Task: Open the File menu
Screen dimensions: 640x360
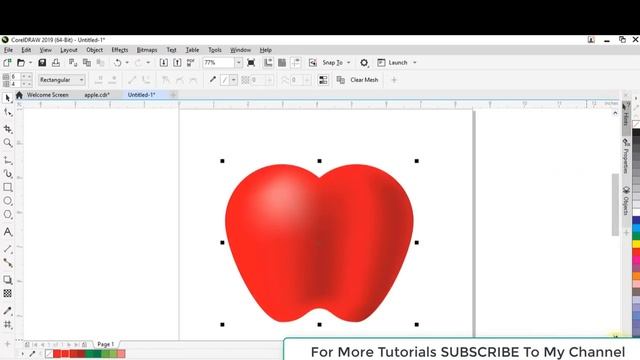Action: coord(8,50)
